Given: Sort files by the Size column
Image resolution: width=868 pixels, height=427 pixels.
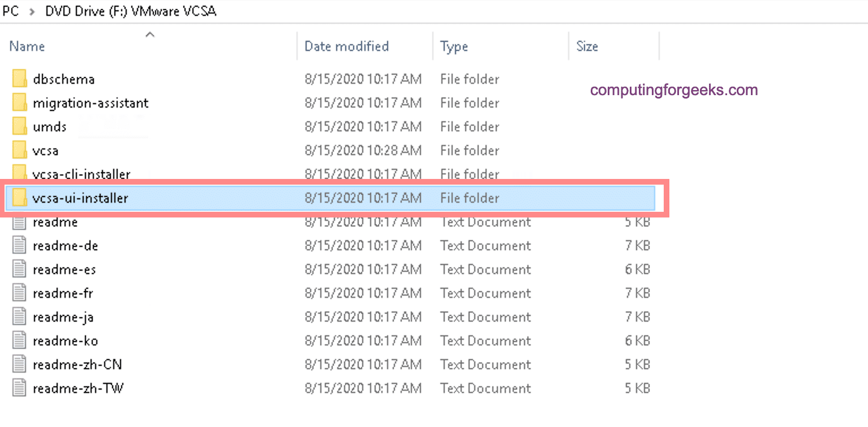Looking at the screenshot, I should (x=587, y=46).
